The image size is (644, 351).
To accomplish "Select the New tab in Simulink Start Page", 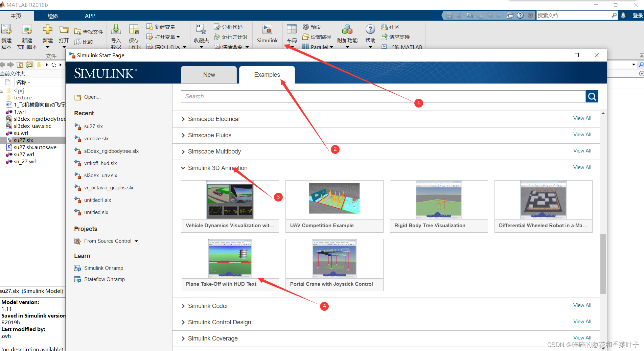I will tap(209, 75).
